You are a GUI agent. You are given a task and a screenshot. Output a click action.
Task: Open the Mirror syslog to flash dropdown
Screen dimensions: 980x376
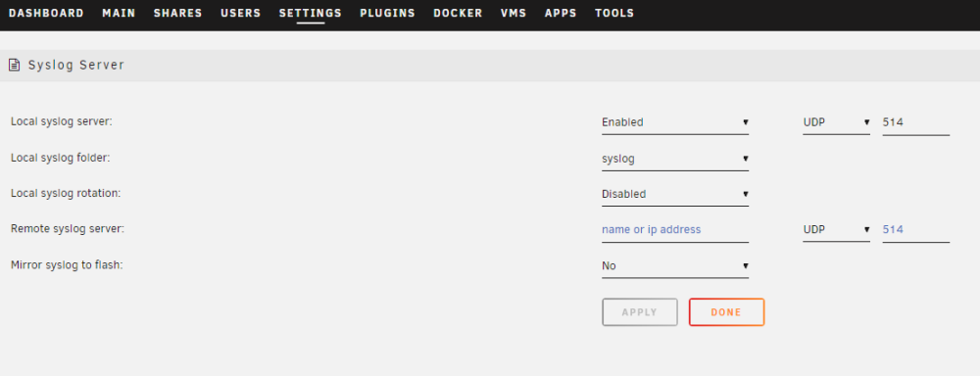tap(675, 266)
